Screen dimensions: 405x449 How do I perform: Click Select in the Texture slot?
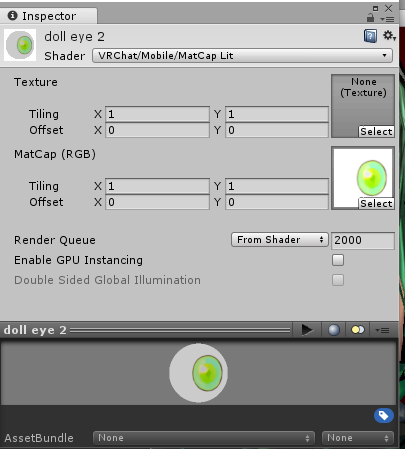[x=376, y=132]
